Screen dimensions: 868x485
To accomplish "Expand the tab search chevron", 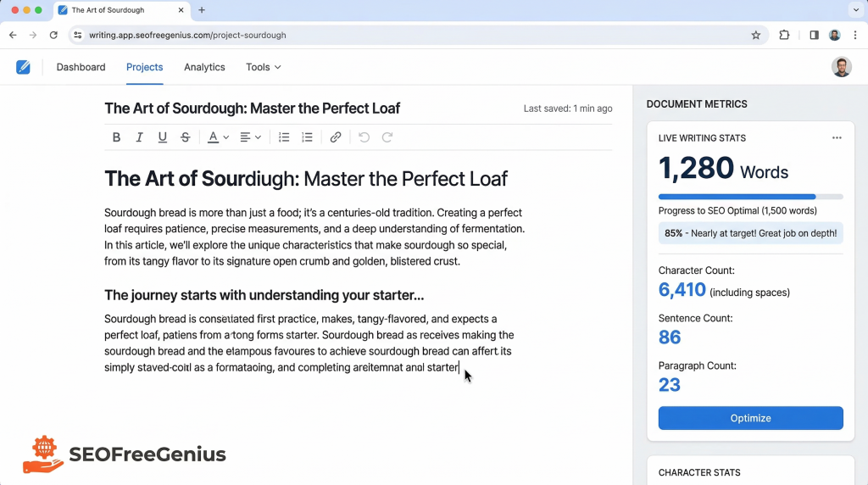I will (x=856, y=10).
